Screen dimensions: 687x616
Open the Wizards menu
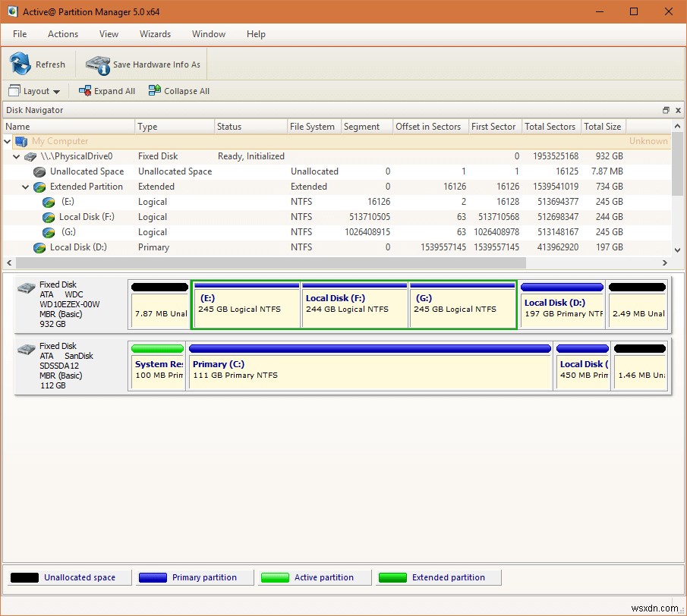(x=155, y=34)
